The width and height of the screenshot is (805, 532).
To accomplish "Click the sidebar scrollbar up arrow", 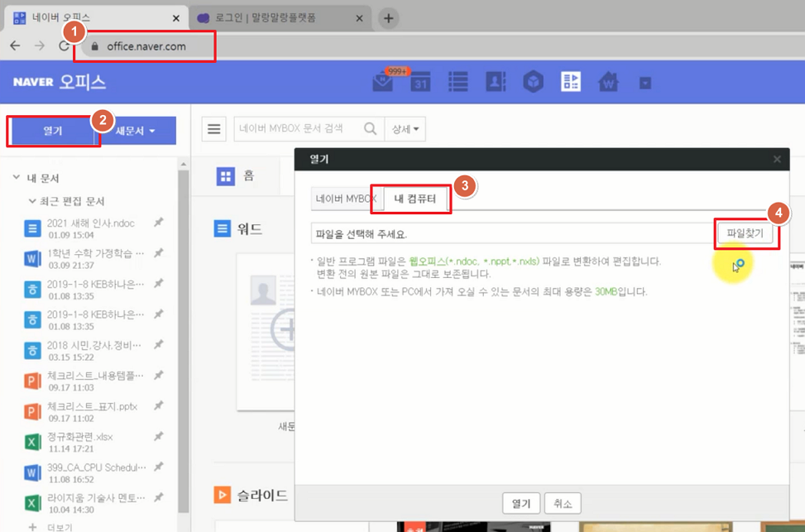I will (184, 165).
